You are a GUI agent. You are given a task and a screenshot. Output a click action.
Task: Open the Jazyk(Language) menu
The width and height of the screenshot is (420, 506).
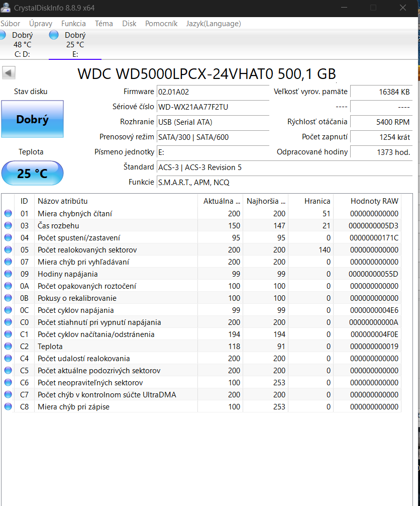(213, 24)
